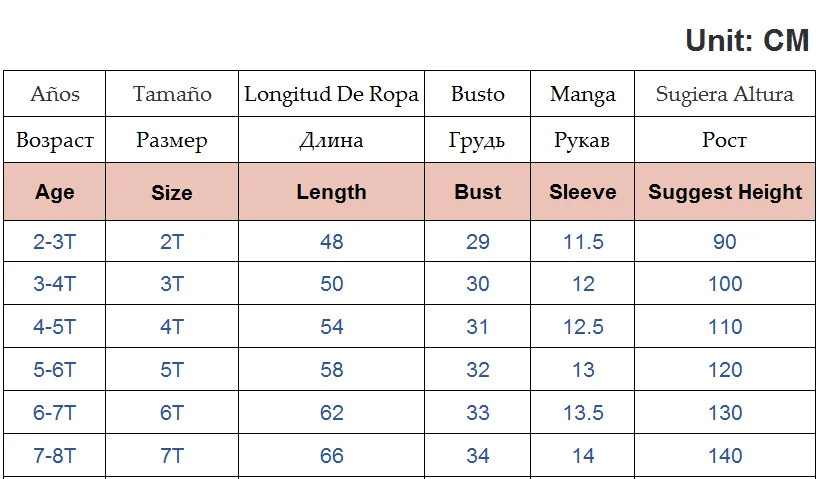Click the "Unit: CM" label

pyautogui.click(x=746, y=40)
